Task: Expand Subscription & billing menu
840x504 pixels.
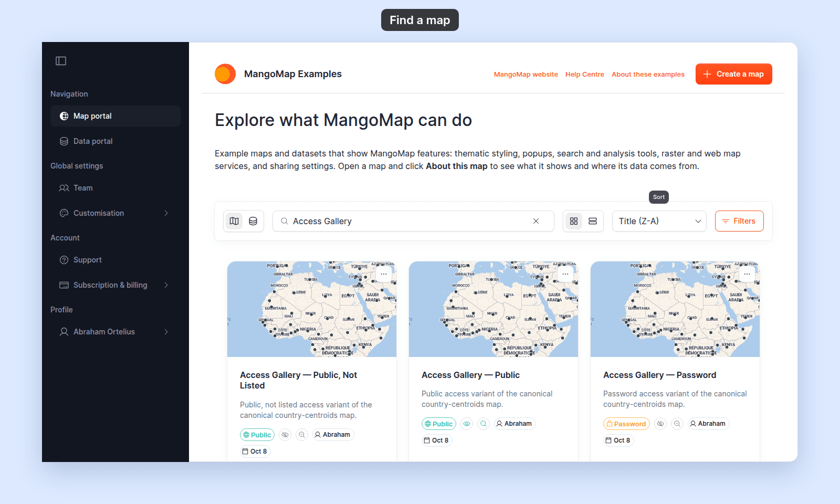Action: point(115,285)
